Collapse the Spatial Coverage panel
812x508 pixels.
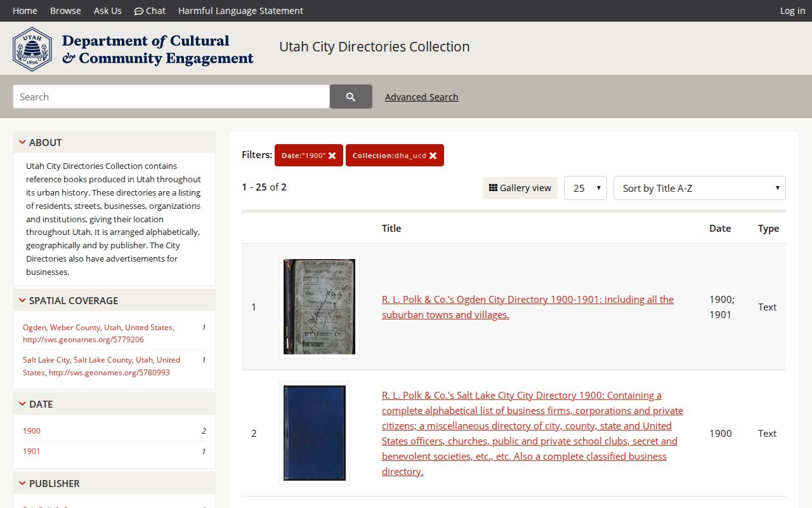pos(114,300)
